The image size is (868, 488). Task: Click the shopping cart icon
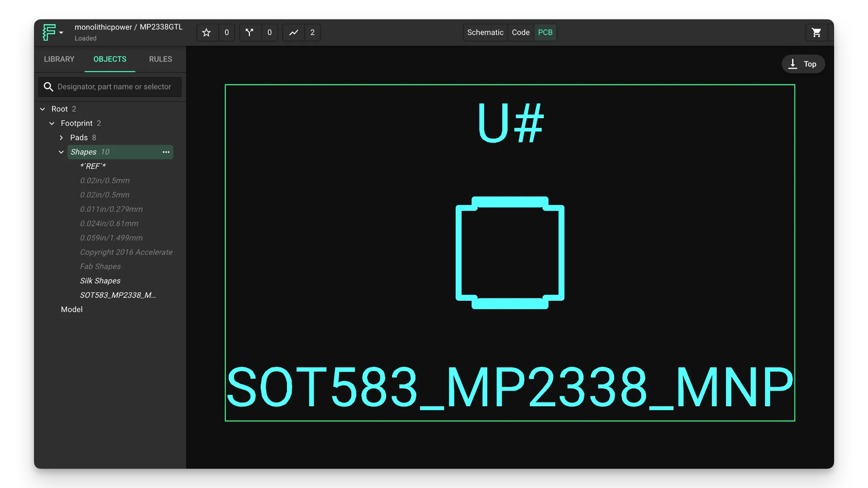[x=816, y=32]
